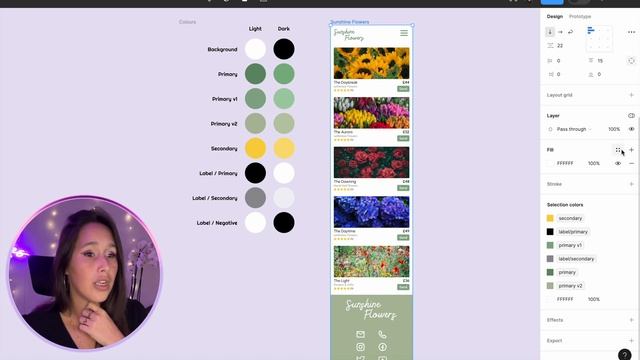The image size is (640, 360).
Task: Click the Facebook icon in footer
Action: [x=382, y=347]
